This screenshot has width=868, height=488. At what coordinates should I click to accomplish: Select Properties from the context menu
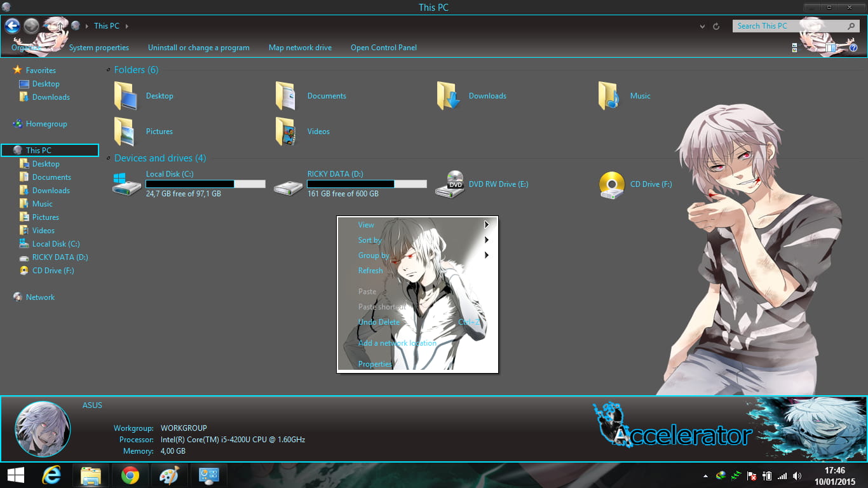coord(375,363)
